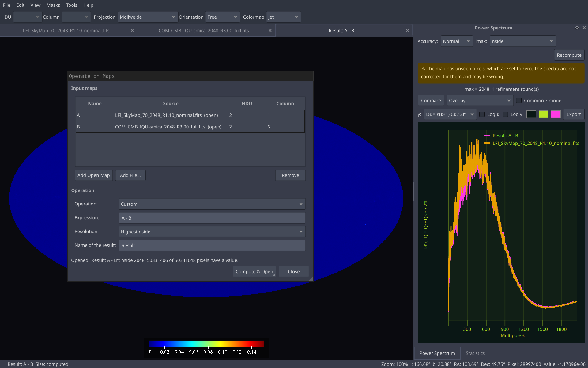This screenshot has width=588, height=368.
Task: Click Remove button in Input maps
Action: (290, 175)
